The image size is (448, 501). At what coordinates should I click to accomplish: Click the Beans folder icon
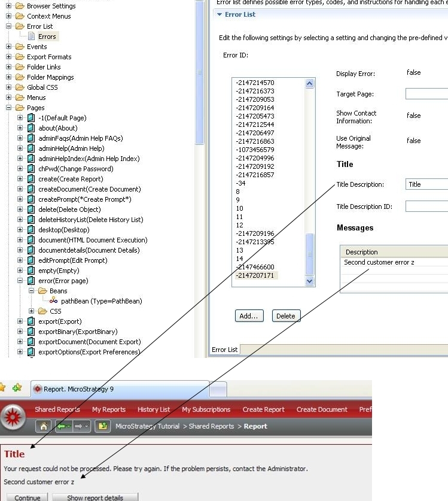click(42, 291)
